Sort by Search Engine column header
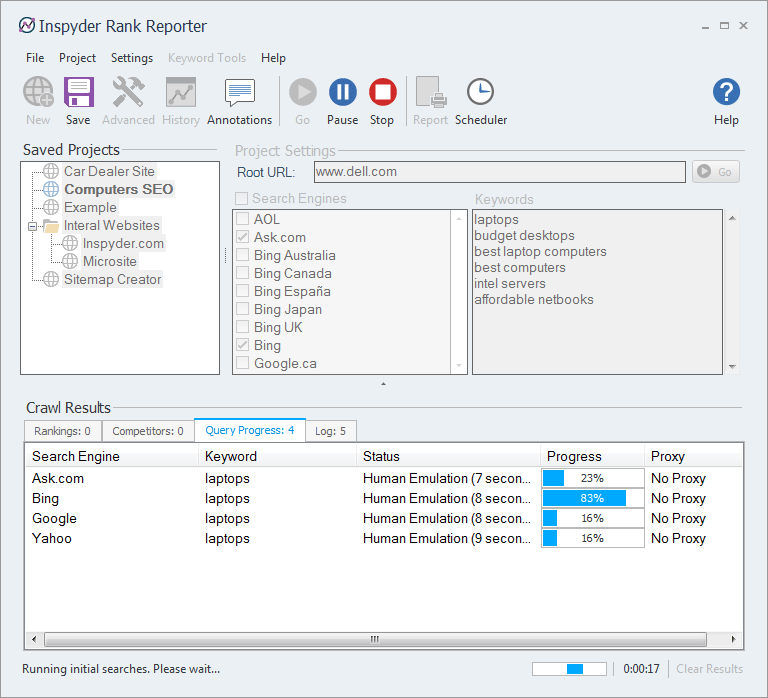768x698 pixels. coord(112,457)
